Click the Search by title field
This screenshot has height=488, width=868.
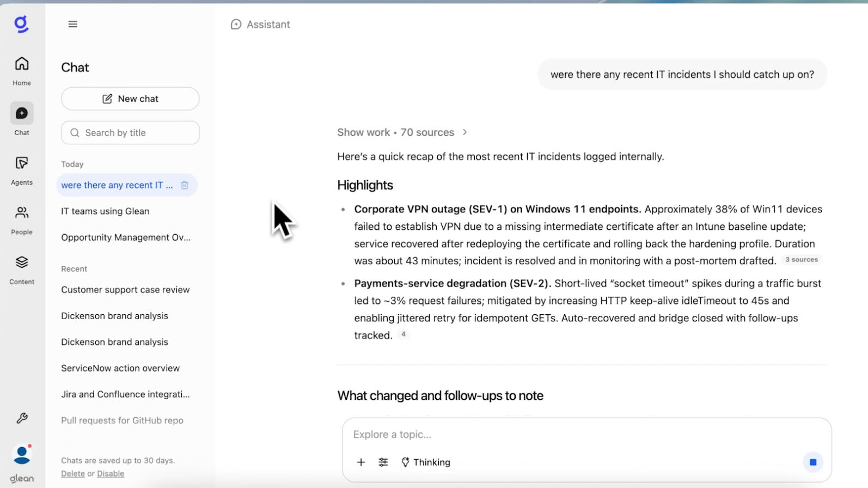click(x=130, y=133)
